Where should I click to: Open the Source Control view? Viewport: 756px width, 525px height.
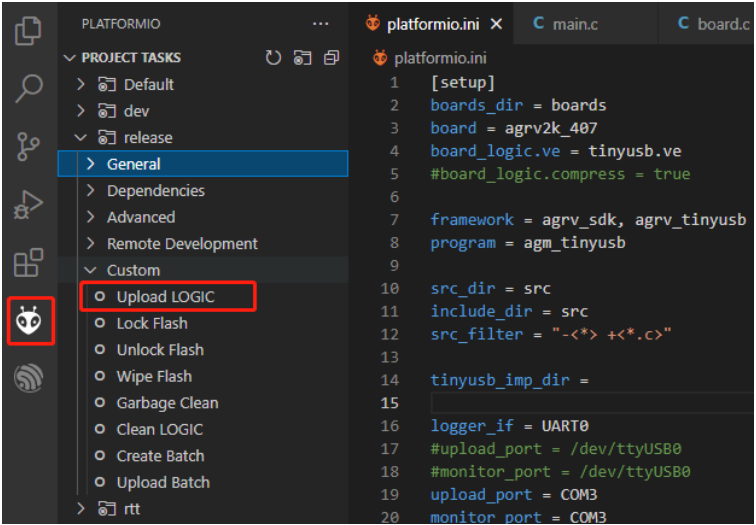point(28,147)
